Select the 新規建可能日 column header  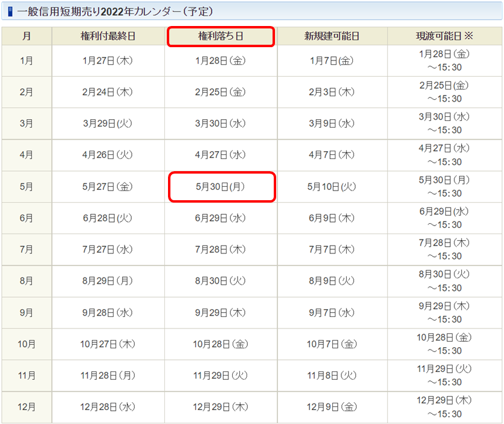click(x=332, y=36)
